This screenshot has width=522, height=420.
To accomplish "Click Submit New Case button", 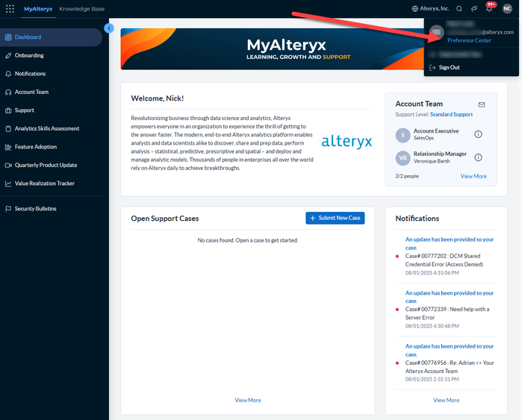I will 335,218.
